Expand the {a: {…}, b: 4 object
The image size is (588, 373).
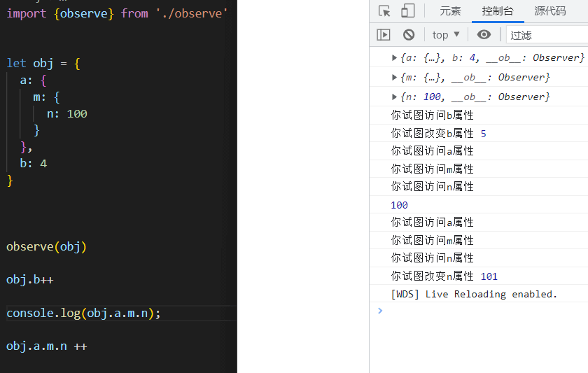394,57
